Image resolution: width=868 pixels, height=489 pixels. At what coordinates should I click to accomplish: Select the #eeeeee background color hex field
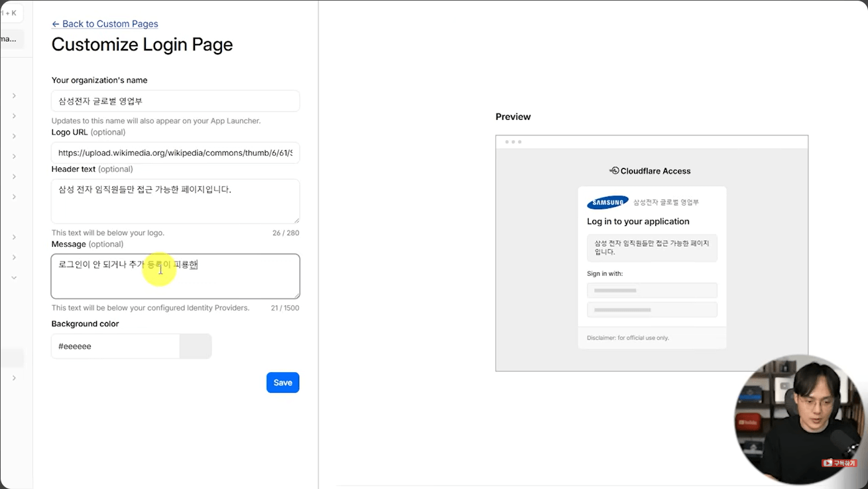[x=115, y=346]
